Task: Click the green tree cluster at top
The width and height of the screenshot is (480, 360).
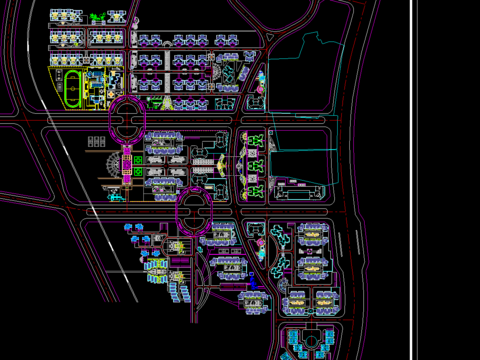Action: click(x=98, y=18)
